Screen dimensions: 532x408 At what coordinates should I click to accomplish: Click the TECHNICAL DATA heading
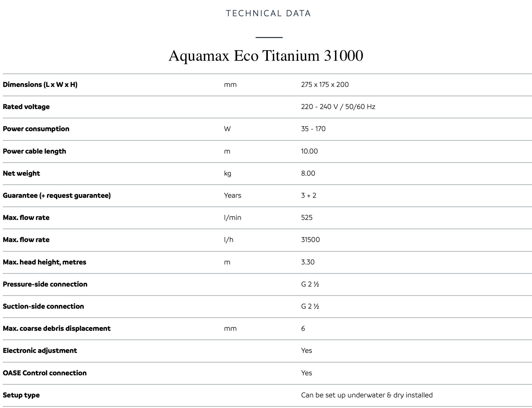coord(268,13)
